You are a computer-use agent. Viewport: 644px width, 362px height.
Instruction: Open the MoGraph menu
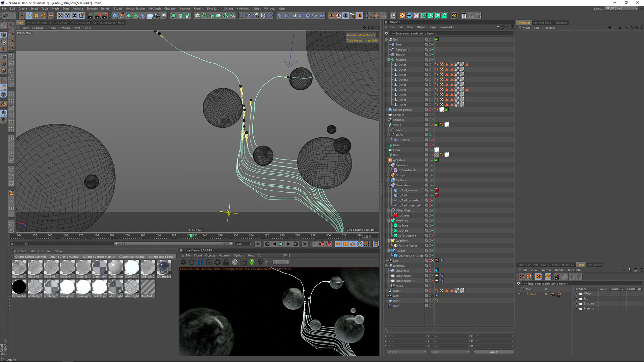pos(154,8)
